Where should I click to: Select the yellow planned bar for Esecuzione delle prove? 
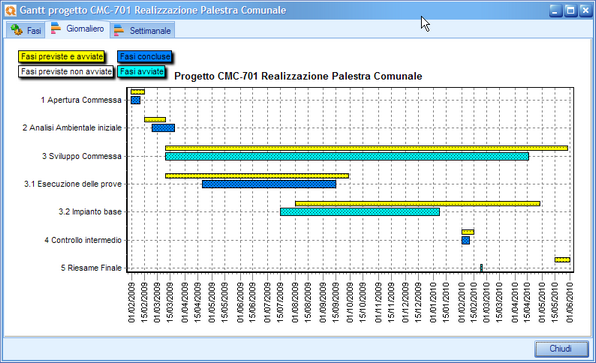257,176
